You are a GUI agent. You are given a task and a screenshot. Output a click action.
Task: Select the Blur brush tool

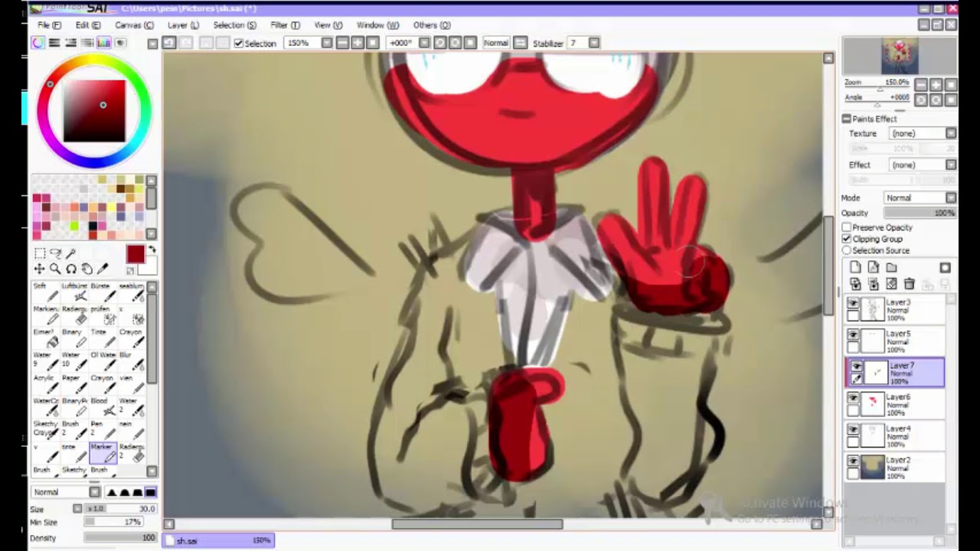point(132,361)
